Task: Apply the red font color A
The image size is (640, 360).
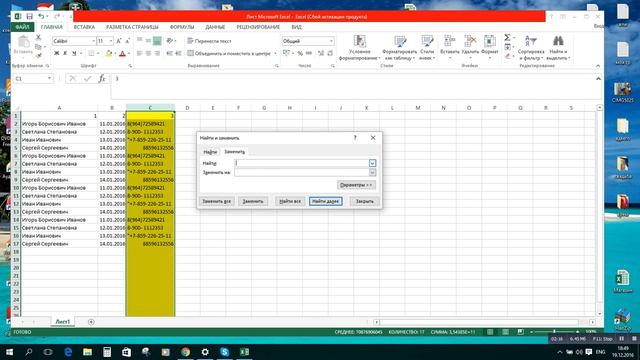Action: 122,53
